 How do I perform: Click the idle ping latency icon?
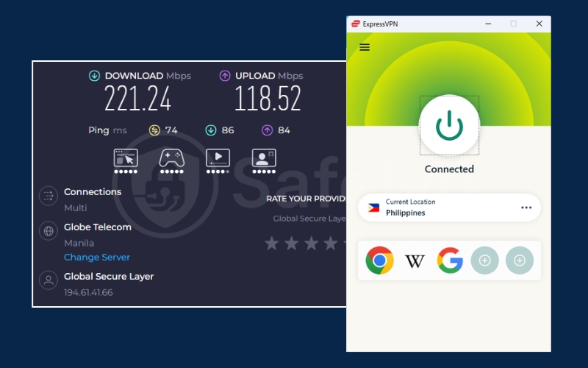coord(154,130)
